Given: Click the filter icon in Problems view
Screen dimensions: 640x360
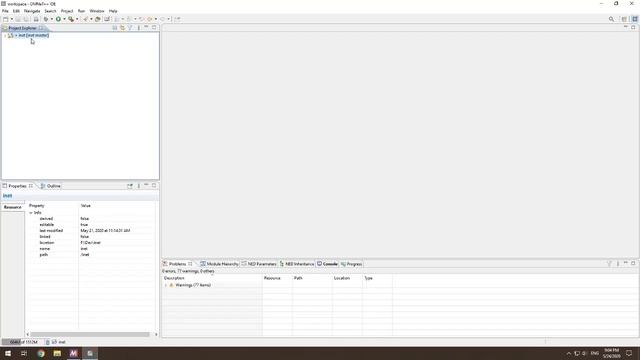Looking at the screenshot, I should point(609,264).
